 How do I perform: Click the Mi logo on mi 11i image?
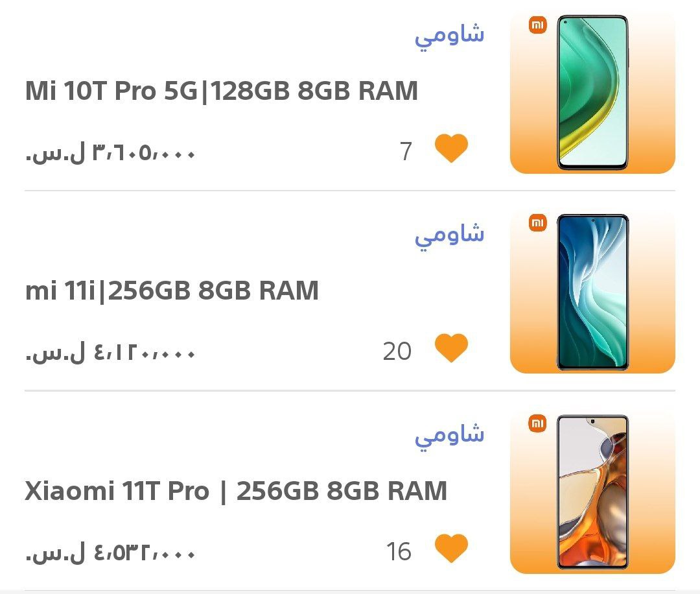click(537, 223)
